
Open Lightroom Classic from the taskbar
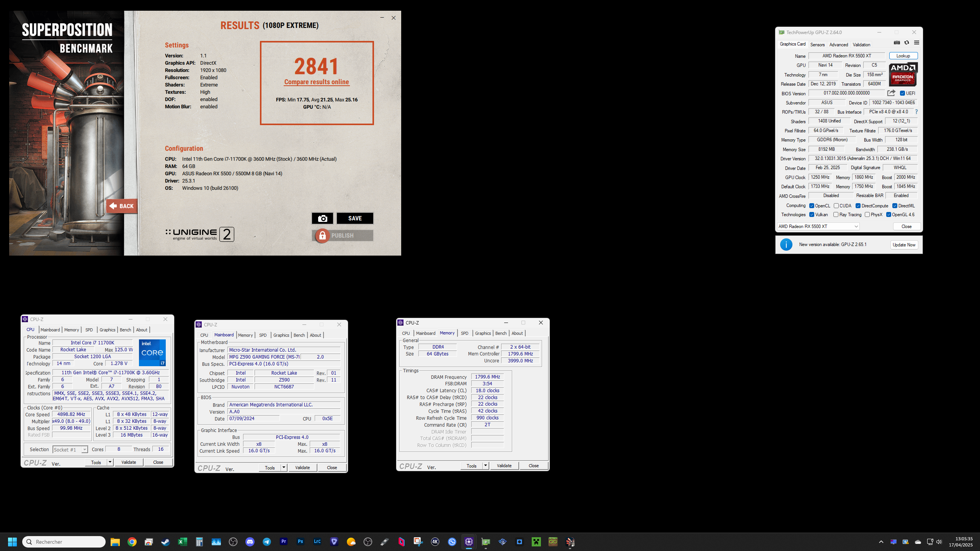click(317, 542)
